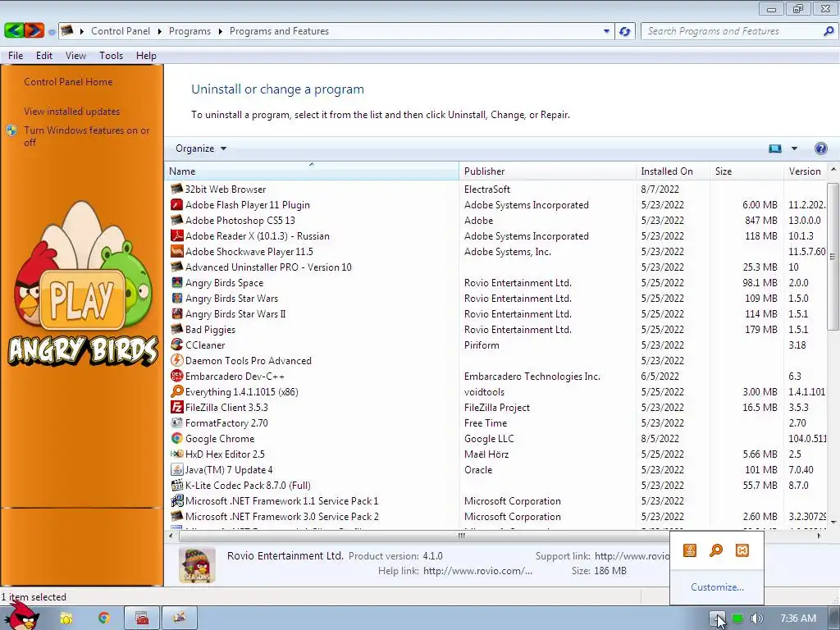The width and height of the screenshot is (840, 630).
Task: Click the vertical scrollbar down arrow
Action: tap(833, 521)
